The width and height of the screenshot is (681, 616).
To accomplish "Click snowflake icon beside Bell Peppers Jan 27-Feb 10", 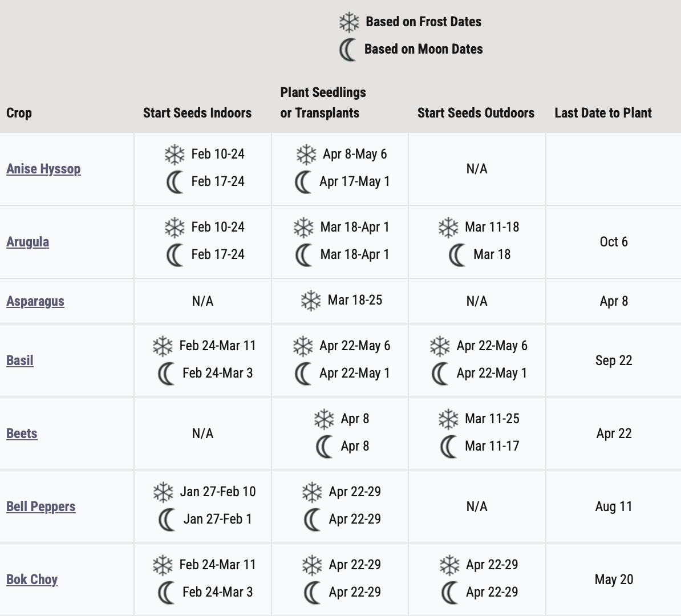I will click(x=163, y=492).
